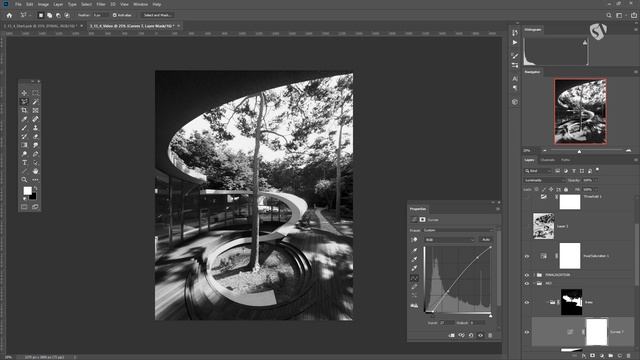Open the Window menu

click(140, 4)
